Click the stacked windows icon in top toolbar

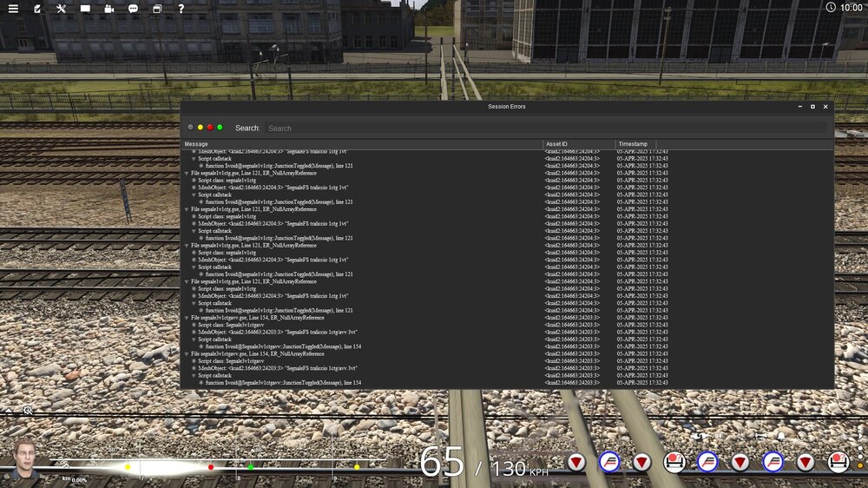(x=157, y=9)
